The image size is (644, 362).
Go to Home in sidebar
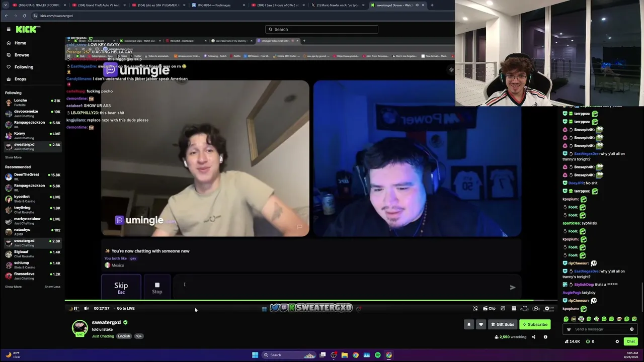click(x=20, y=43)
